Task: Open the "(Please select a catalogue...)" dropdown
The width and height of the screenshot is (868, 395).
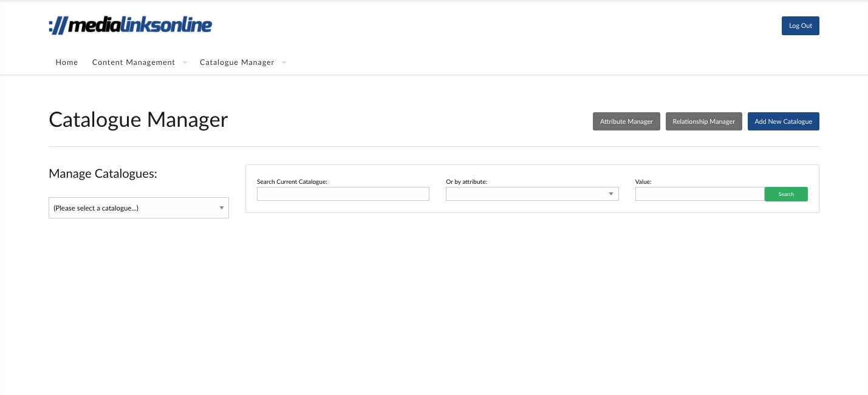Action: 138,208
